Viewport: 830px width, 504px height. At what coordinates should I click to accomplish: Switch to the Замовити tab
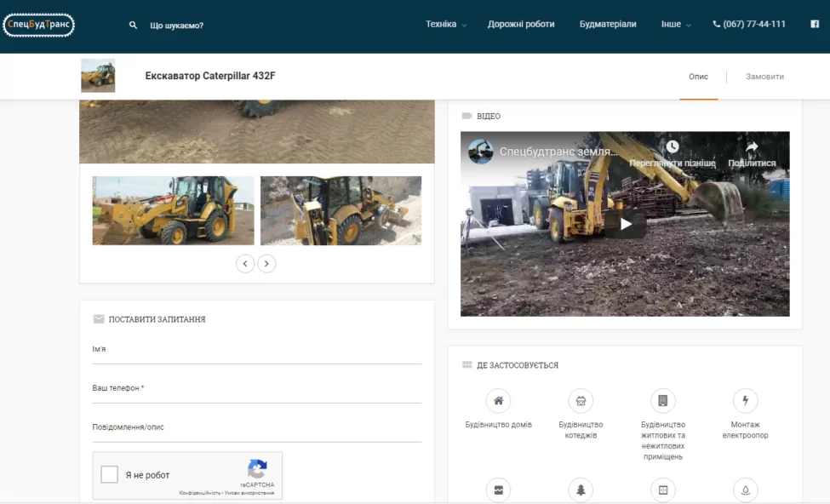pyautogui.click(x=764, y=77)
